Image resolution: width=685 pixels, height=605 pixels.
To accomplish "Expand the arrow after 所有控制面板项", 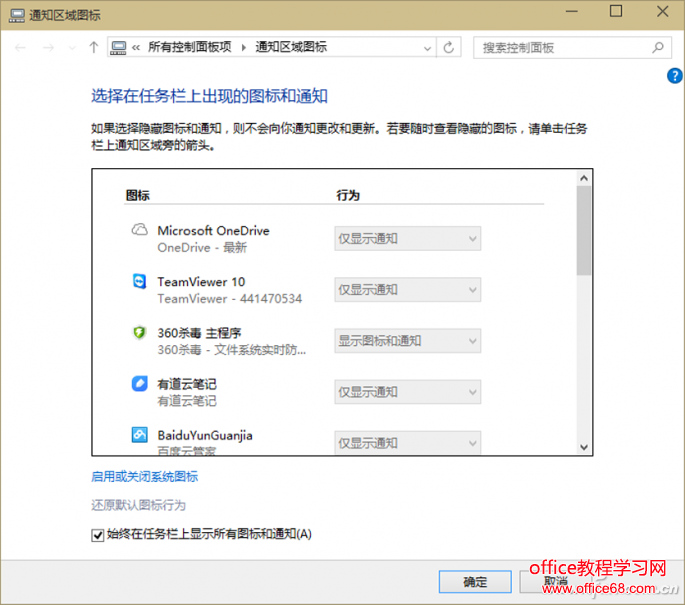I will (244, 48).
